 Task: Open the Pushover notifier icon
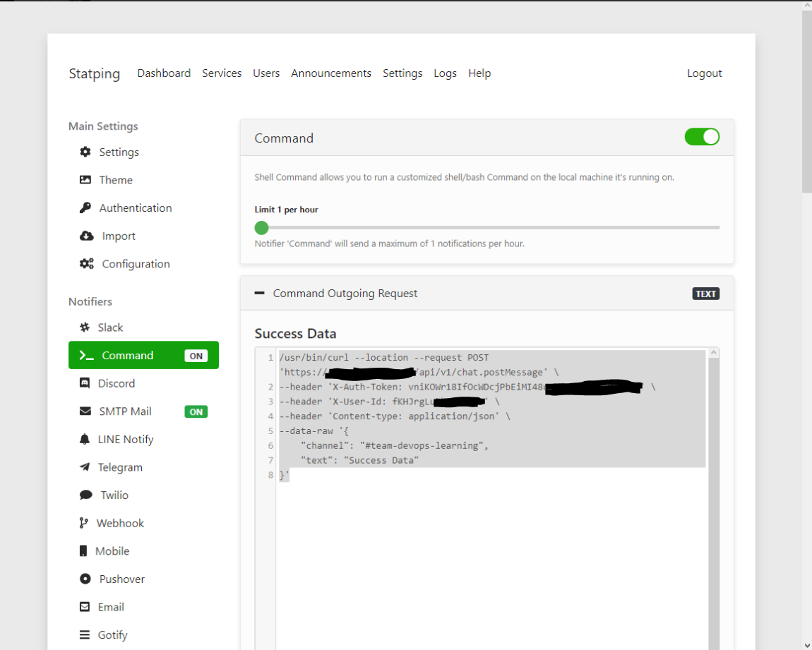(x=85, y=579)
